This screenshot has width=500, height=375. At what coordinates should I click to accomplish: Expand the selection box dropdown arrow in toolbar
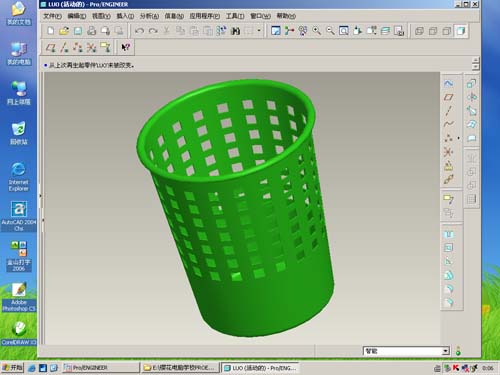(x=259, y=31)
